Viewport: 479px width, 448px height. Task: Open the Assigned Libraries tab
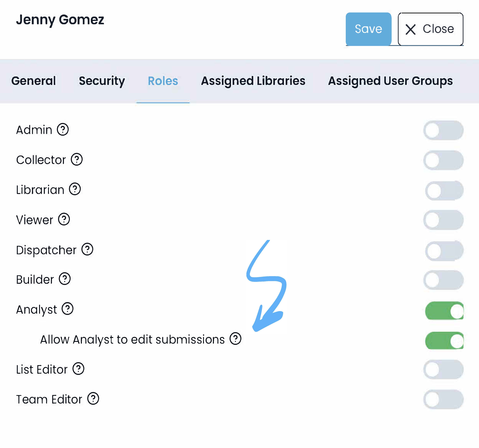pos(253,81)
